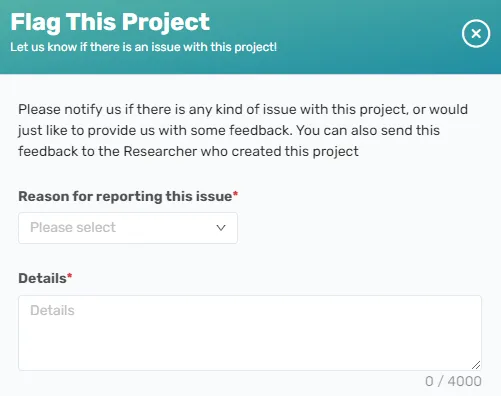Screen dimensions: 501x396
Task: Click the 'Please select' placeholder text
Action: [x=73, y=228]
